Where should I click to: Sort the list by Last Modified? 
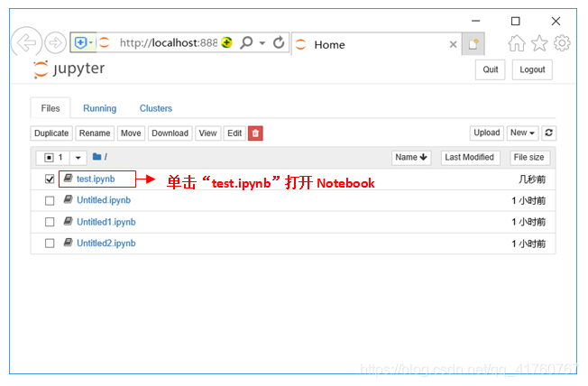(470, 158)
